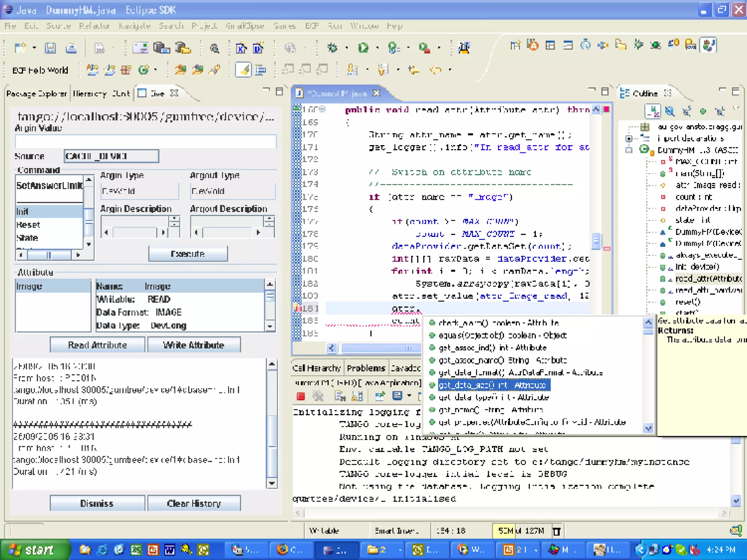
Task: Toggle Hide Non-Public Members green circle
Action: point(703,111)
